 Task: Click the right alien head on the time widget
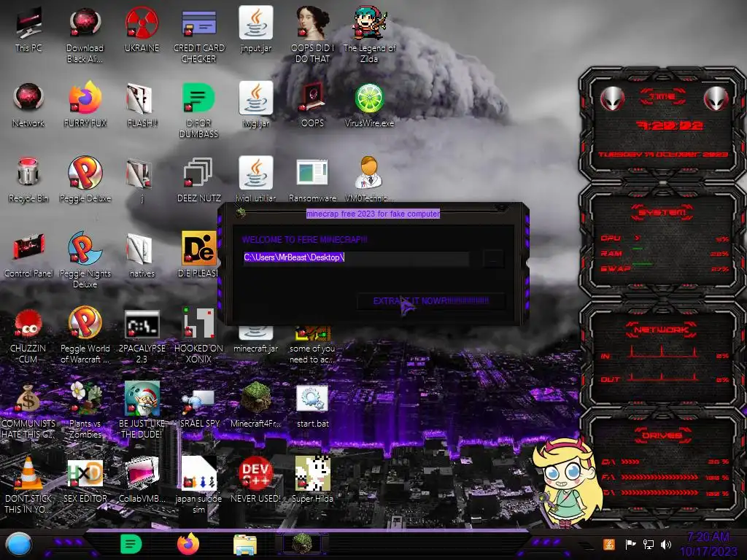click(716, 98)
